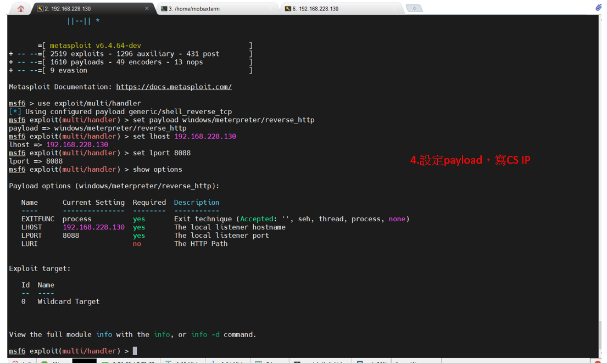
Task: Focus the msf6 prompt cursor at bottom
Action: 135,351
